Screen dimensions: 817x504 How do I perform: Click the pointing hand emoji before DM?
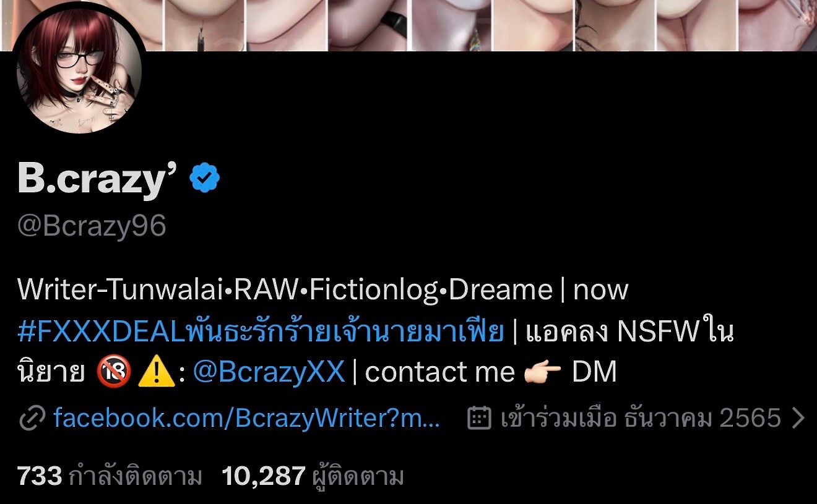[x=542, y=373]
